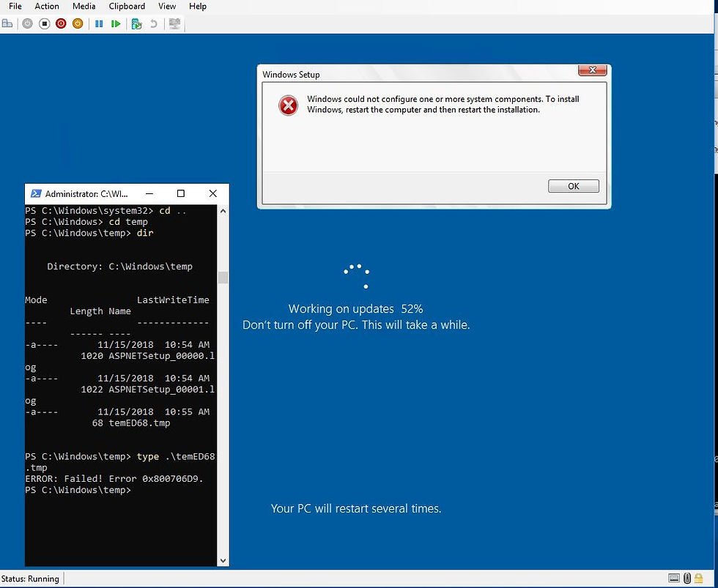The width and height of the screenshot is (718, 588).
Task: Click the current PowerShell prompt line
Action: click(78, 490)
